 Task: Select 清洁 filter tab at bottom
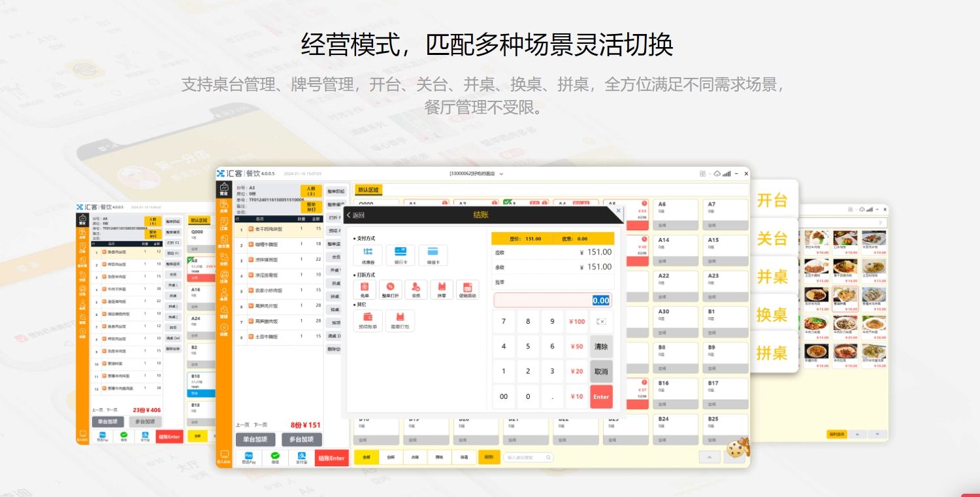(x=464, y=457)
